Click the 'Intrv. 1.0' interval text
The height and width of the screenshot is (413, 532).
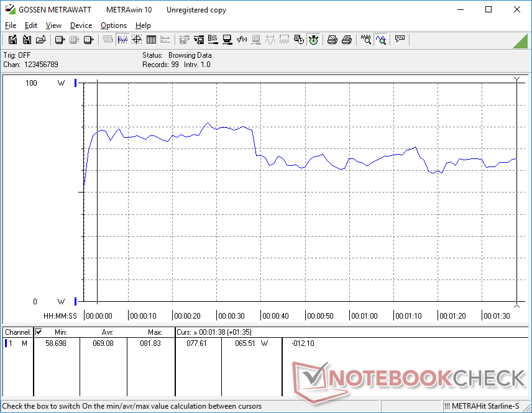(197, 65)
